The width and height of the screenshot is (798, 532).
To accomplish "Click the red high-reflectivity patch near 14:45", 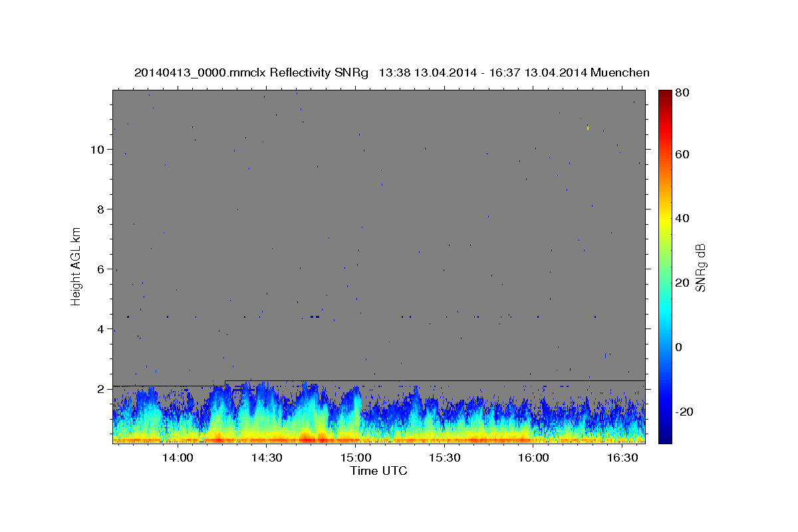I will coord(306,438).
